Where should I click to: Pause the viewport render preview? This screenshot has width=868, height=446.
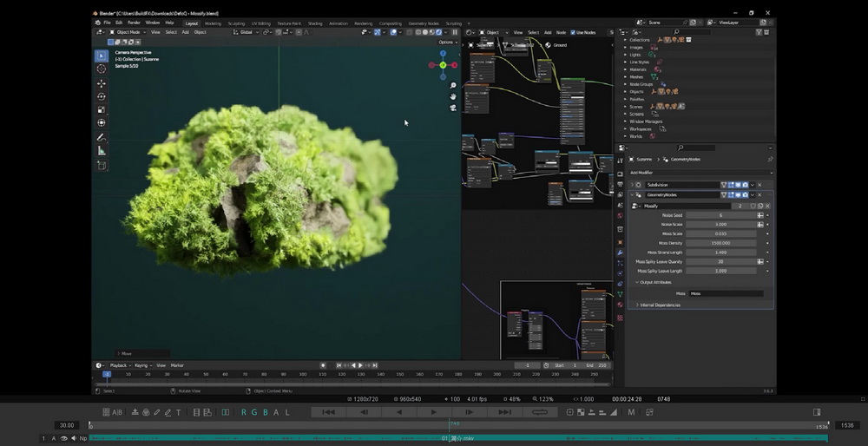click(x=455, y=32)
